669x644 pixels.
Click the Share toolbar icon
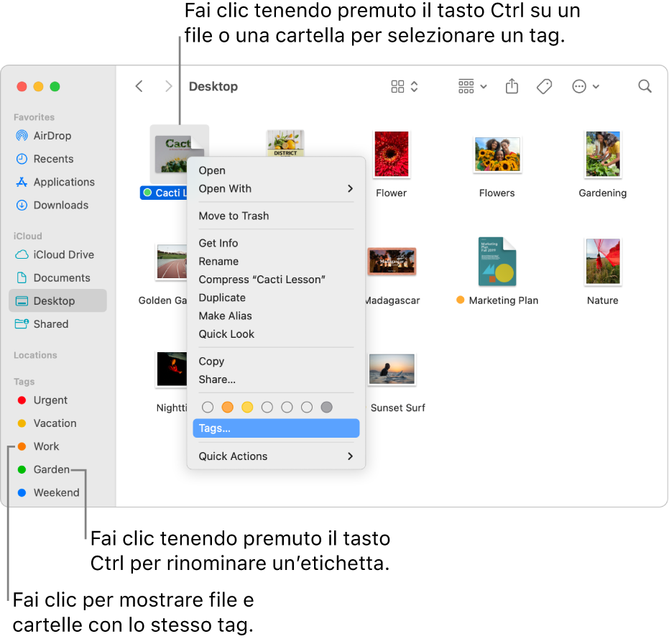(512, 86)
